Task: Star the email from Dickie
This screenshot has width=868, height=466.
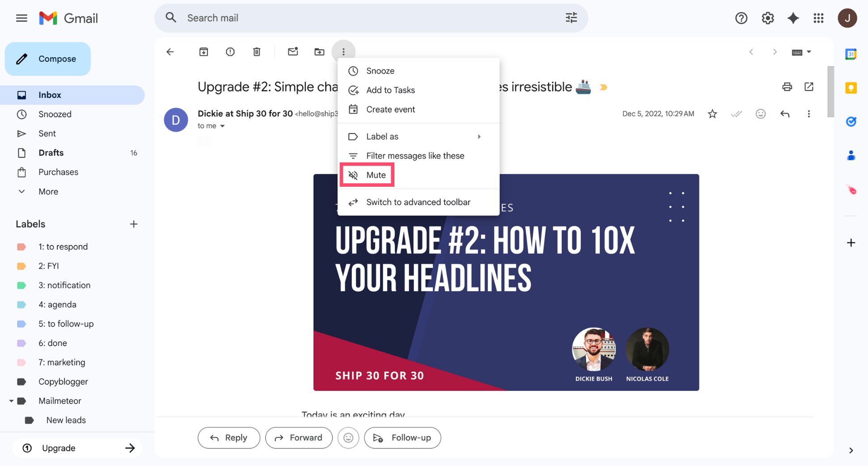Action: point(712,114)
